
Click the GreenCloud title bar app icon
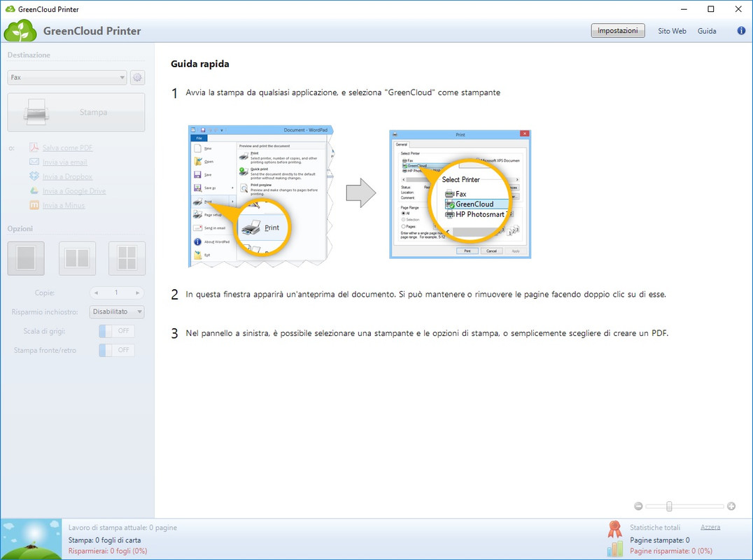coord(10,9)
